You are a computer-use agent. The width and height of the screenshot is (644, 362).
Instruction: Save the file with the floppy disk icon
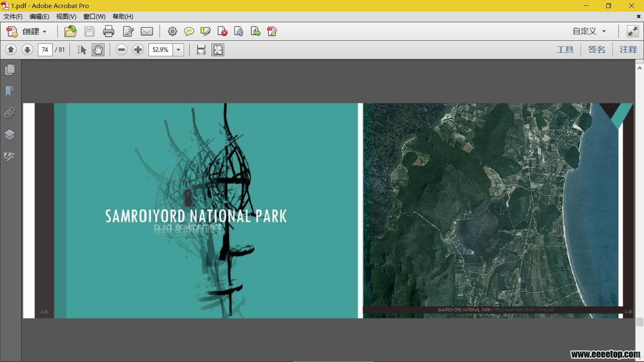[x=89, y=31]
